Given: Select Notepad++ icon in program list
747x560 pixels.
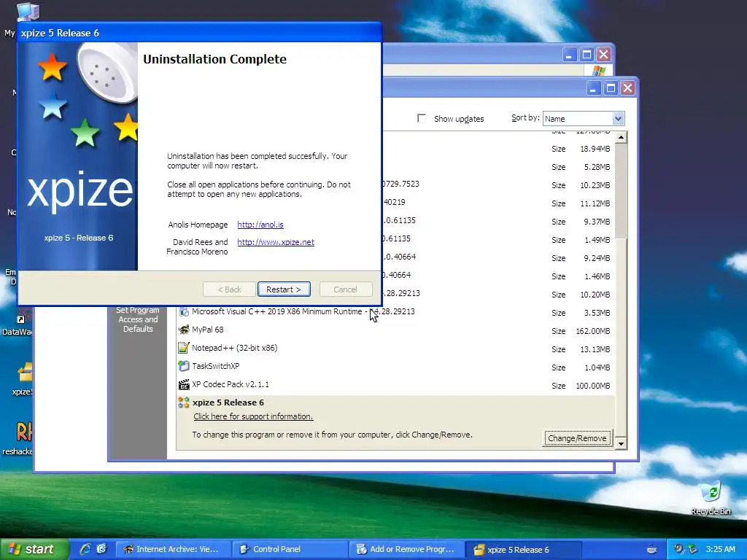Looking at the screenshot, I should pos(183,348).
